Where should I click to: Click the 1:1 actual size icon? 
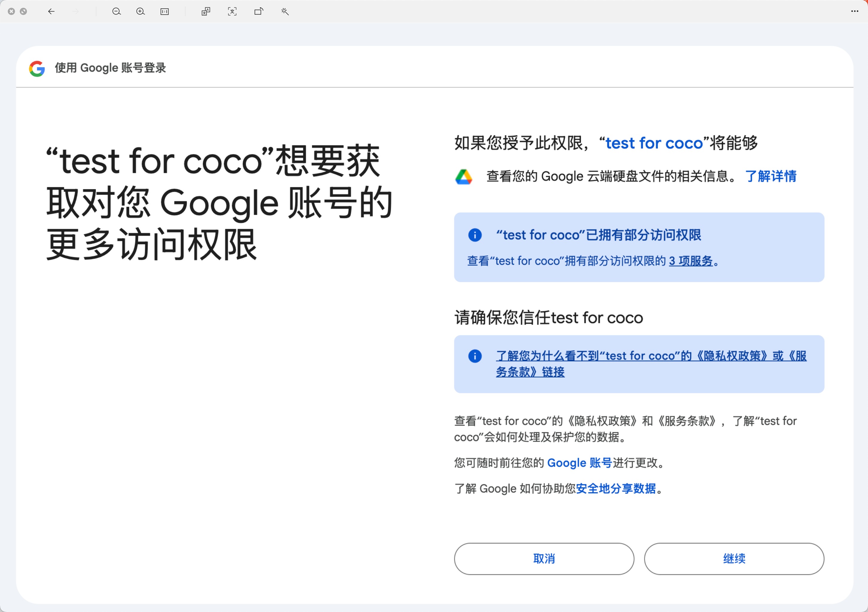(164, 11)
